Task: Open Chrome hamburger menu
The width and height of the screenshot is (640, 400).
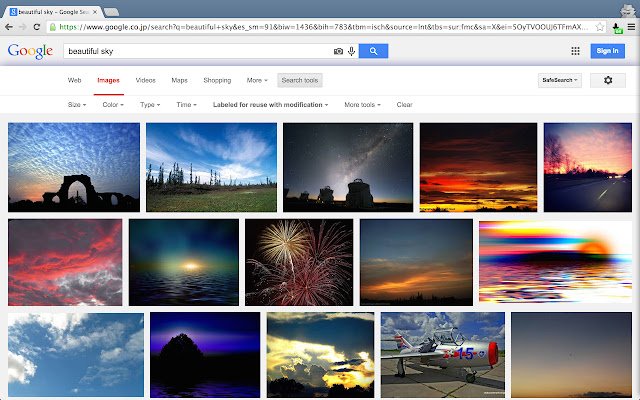Action: (x=631, y=27)
